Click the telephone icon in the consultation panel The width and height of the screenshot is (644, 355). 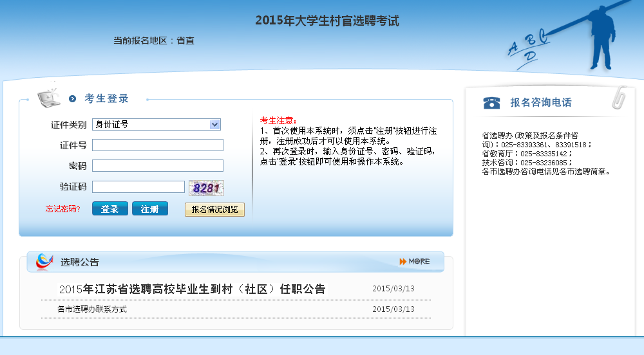492,103
